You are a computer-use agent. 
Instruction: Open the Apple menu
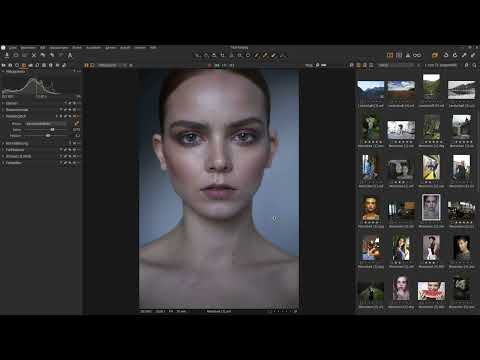point(3,48)
